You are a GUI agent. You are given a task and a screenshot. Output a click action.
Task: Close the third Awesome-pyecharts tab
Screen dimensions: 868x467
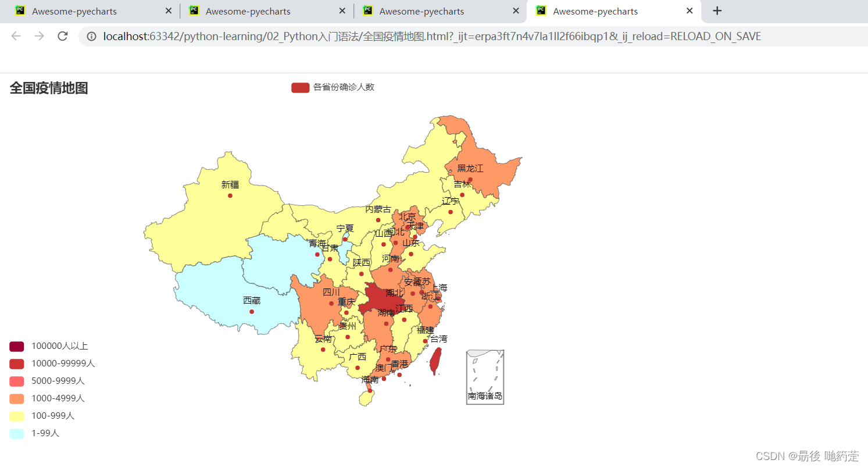click(516, 11)
